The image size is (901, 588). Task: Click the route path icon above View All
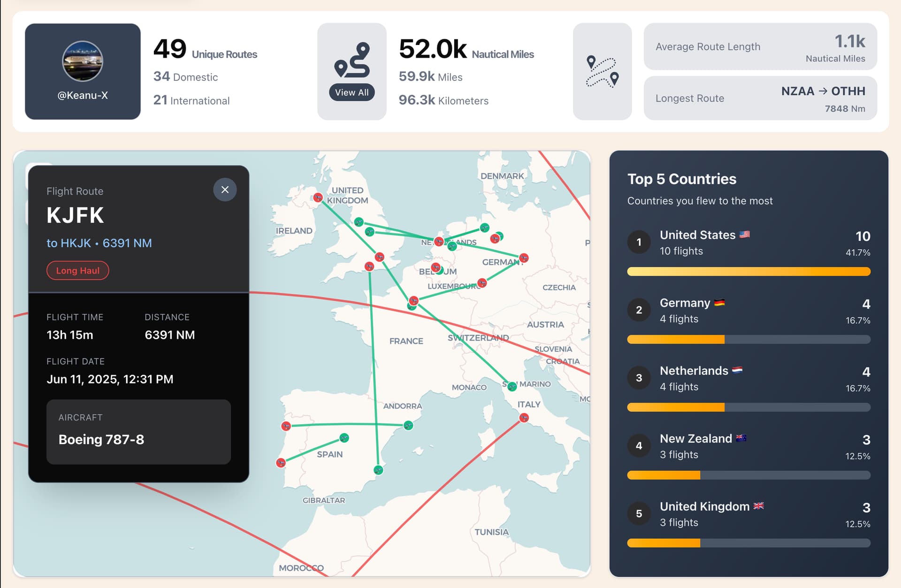click(x=352, y=60)
